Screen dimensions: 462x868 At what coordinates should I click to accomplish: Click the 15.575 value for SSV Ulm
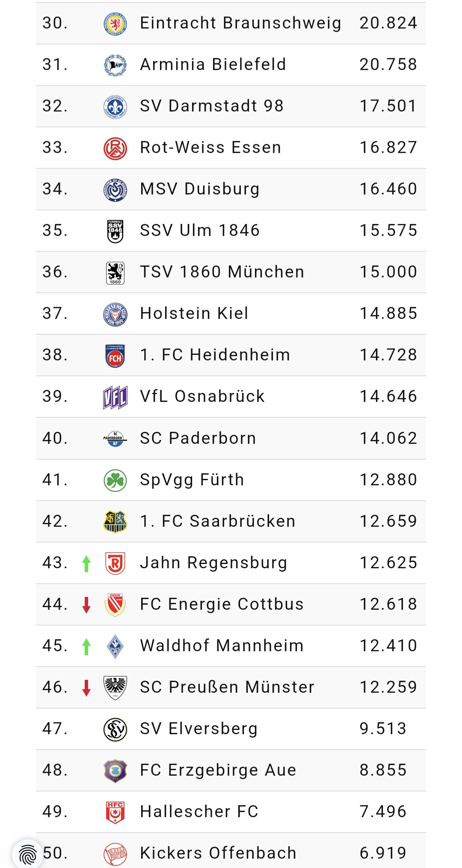388,230
